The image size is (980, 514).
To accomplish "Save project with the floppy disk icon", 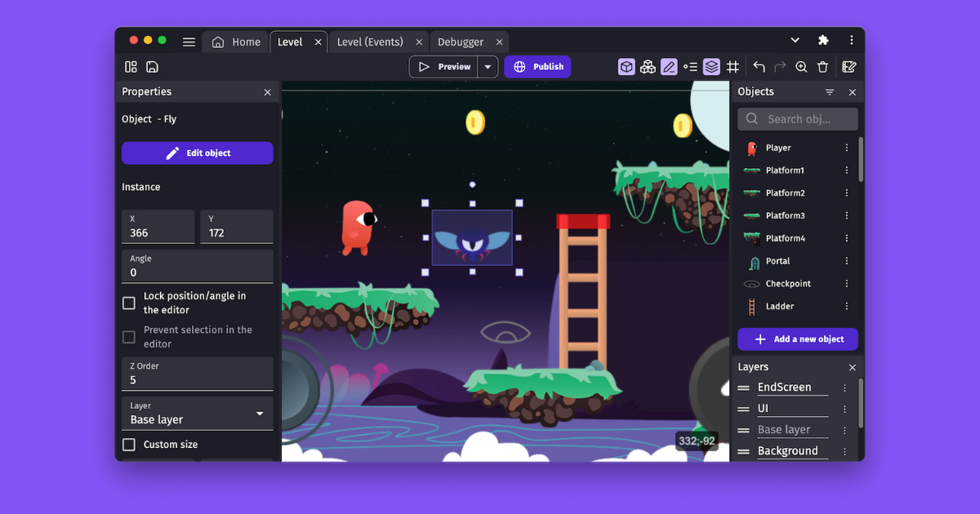I will (x=152, y=67).
